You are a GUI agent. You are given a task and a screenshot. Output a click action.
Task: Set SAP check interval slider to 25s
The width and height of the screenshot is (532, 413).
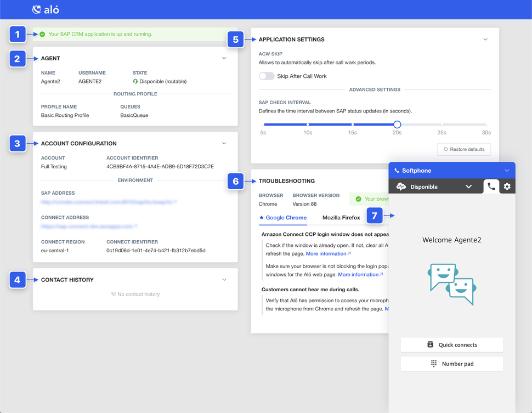pyautogui.click(x=442, y=125)
